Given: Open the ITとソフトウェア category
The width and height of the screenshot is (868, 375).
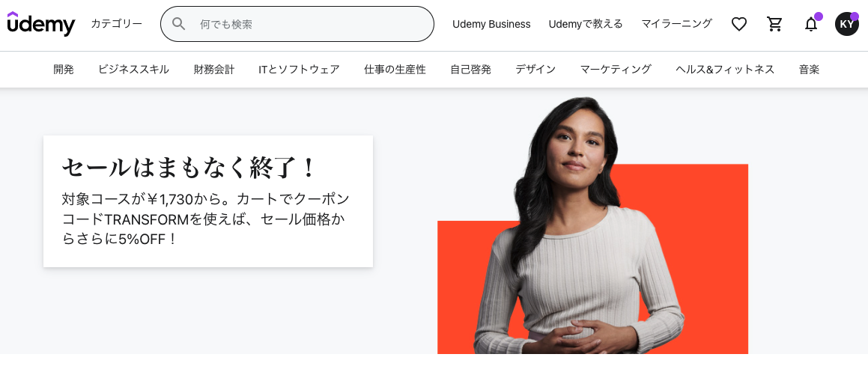Looking at the screenshot, I should [299, 69].
